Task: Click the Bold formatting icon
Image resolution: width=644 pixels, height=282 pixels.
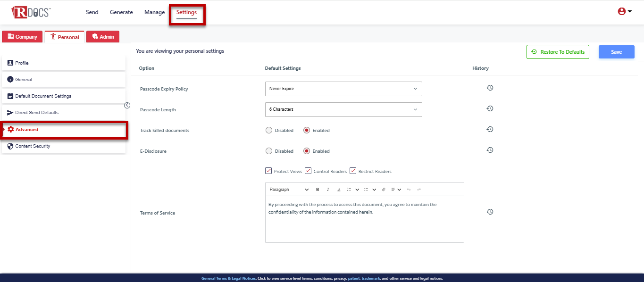Action: (318, 190)
